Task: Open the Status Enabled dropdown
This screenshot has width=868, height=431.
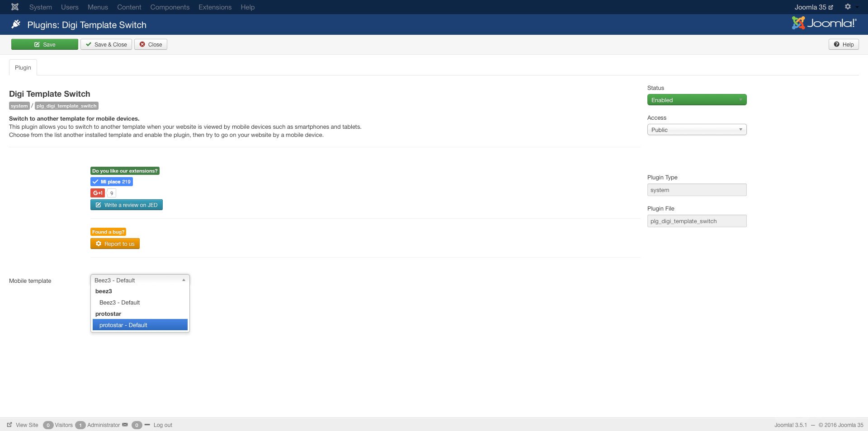Action: pyautogui.click(x=697, y=100)
